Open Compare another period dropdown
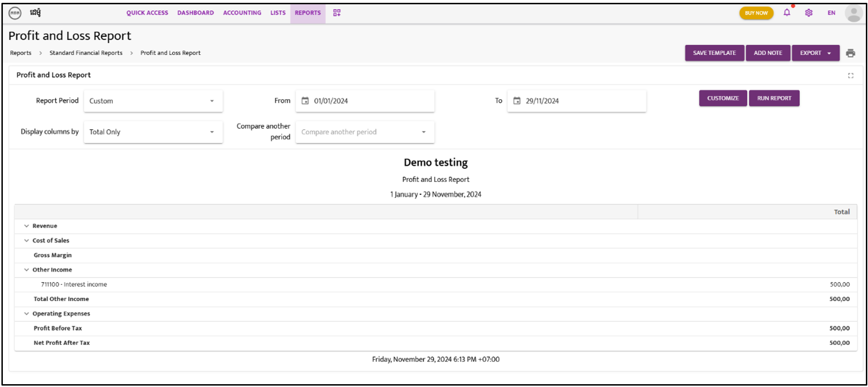The width and height of the screenshot is (868, 387). tap(365, 132)
